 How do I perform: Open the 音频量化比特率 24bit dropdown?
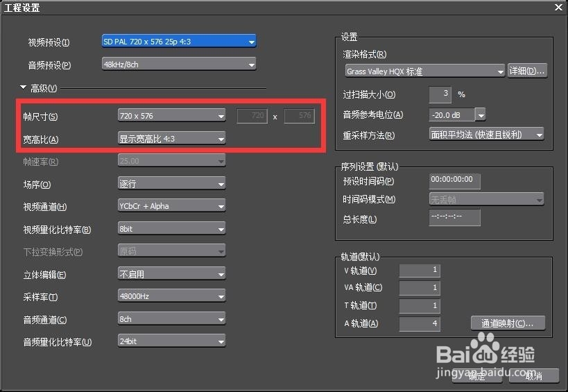[172, 341]
